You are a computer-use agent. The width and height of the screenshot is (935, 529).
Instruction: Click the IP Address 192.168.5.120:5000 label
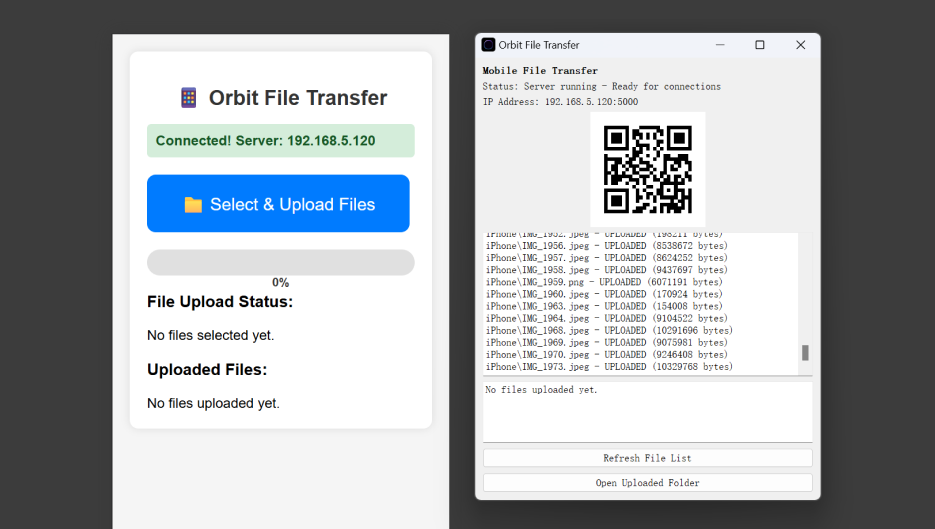pos(560,102)
